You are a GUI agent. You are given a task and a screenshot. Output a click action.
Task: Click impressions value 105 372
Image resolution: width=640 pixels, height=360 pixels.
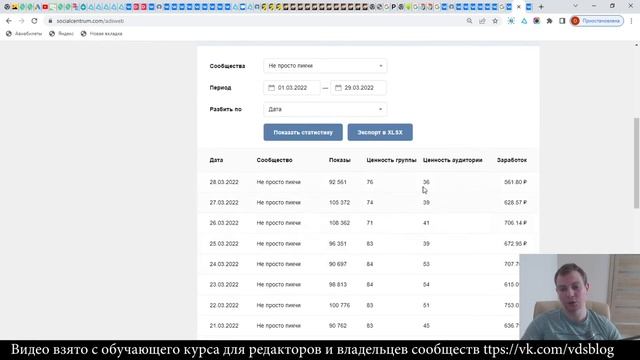339,202
